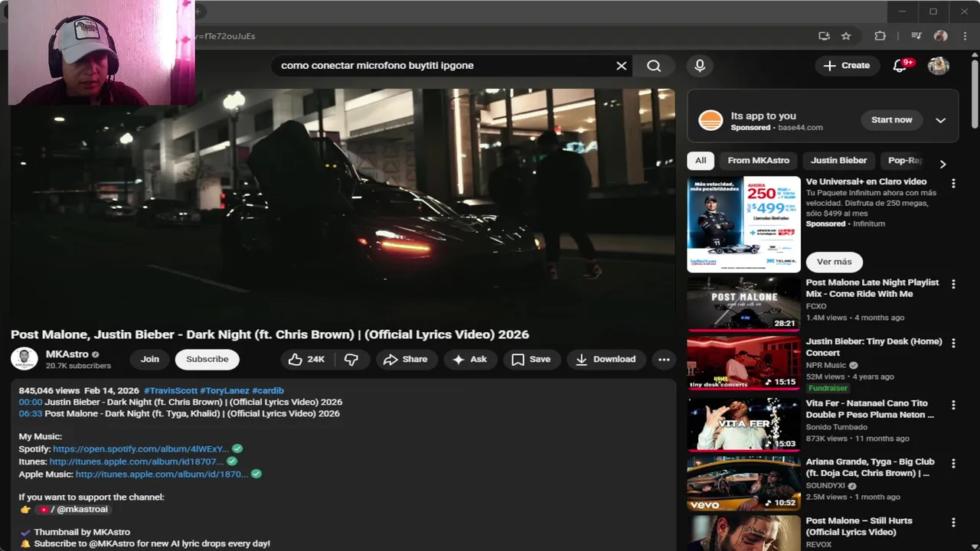Screen dimensions: 980x551
Task: Open options for Ariana Grande Big Club
Action: click(953, 464)
